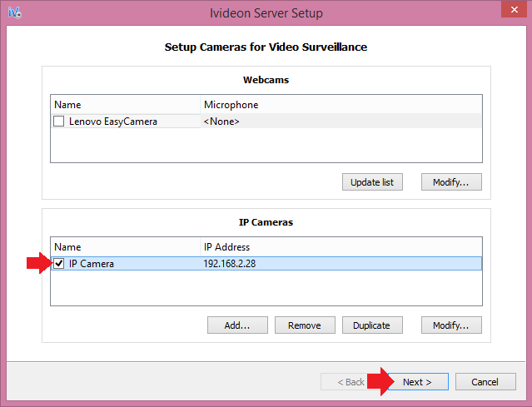Click Update list button for webcams
The width and height of the screenshot is (532, 407).
tap(372, 182)
